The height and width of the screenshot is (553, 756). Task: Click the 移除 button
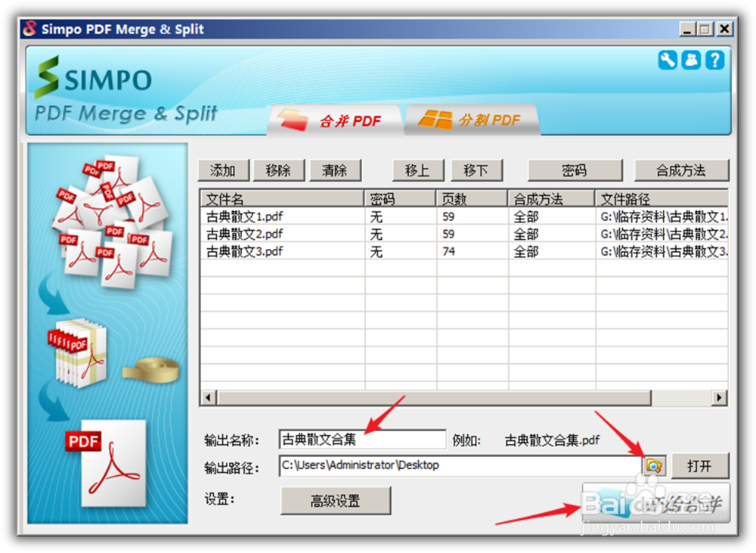(x=279, y=170)
